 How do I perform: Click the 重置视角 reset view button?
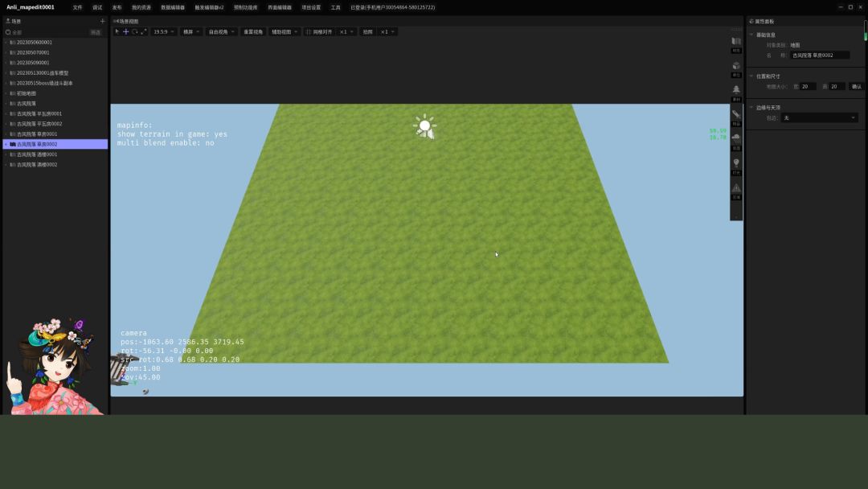(x=252, y=32)
